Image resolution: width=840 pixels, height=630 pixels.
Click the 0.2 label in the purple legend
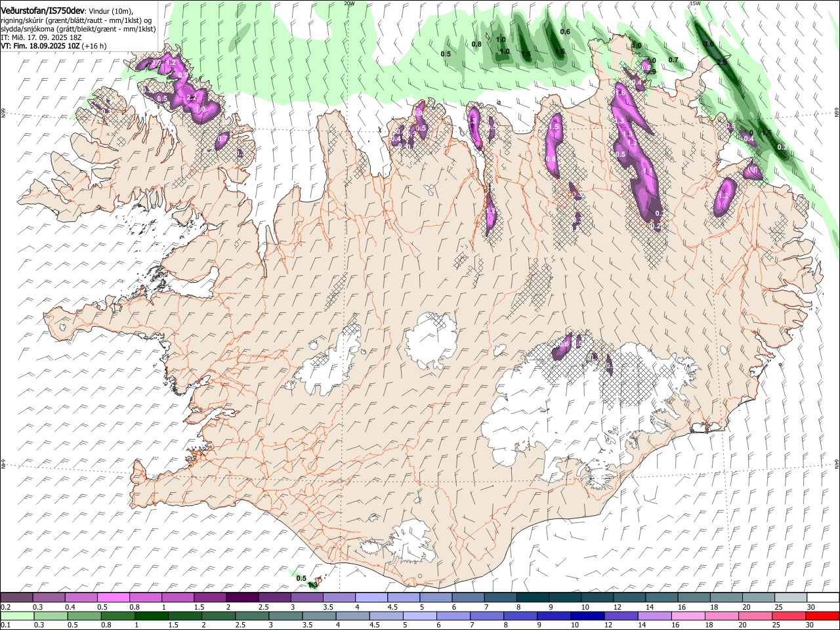point(5,607)
